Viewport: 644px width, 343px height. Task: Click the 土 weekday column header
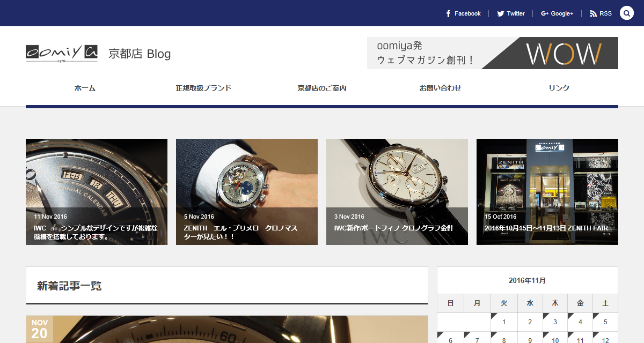pyautogui.click(x=605, y=303)
